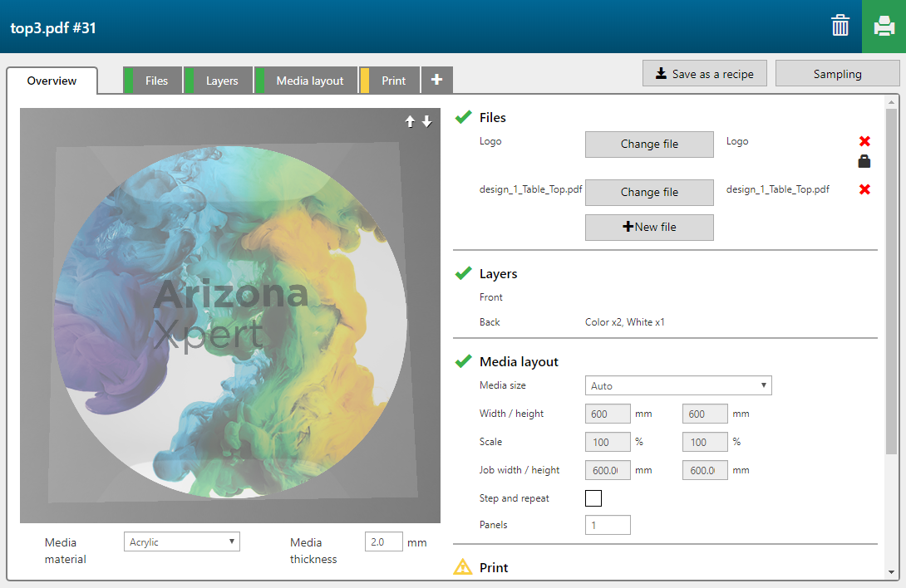906x588 pixels.
Task: Switch to the Overview tab
Action: 52,81
